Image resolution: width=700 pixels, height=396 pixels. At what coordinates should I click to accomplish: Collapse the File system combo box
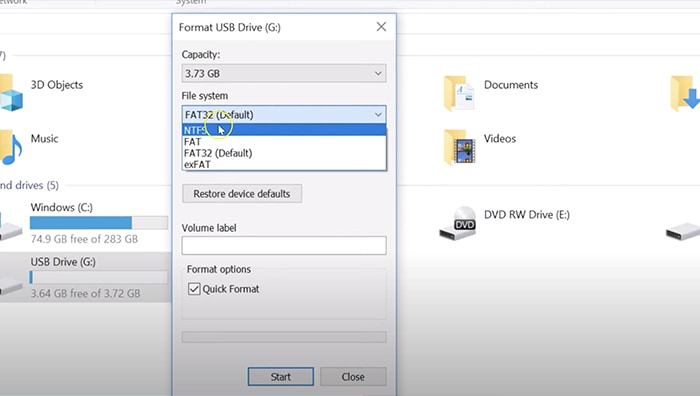point(284,115)
